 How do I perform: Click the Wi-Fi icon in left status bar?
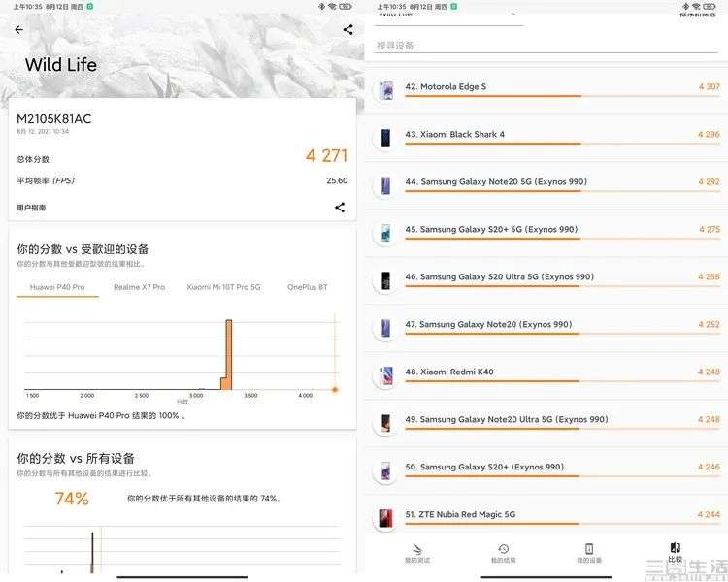click(332, 7)
